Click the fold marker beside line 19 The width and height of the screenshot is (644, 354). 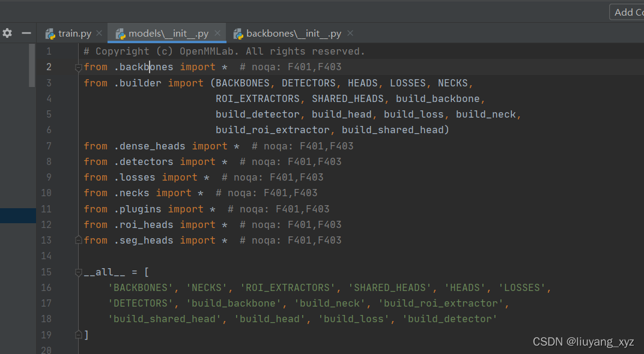point(78,334)
